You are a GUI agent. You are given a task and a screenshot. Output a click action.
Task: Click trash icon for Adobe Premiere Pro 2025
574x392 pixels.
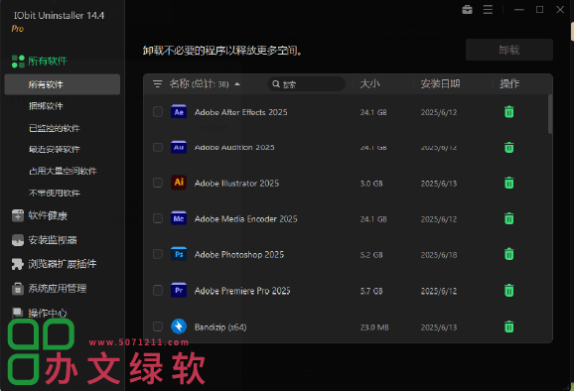pos(508,291)
